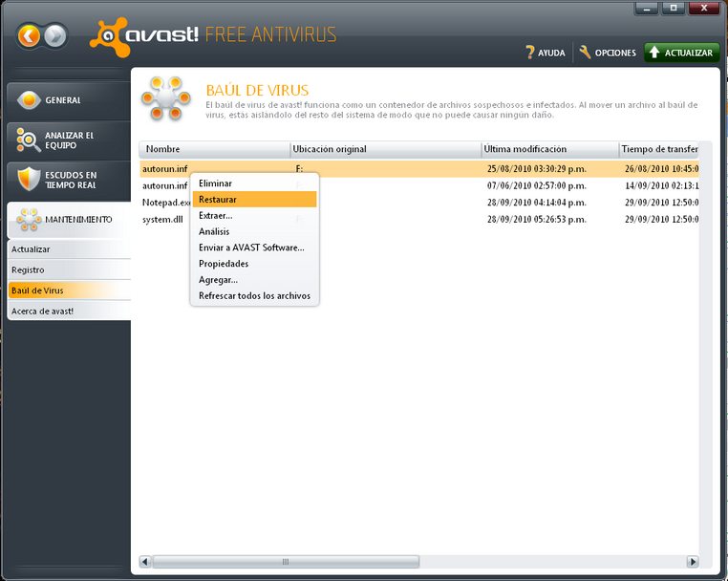Click the Opciones wrench icon

pyautogui.click(x=585, y=52)
